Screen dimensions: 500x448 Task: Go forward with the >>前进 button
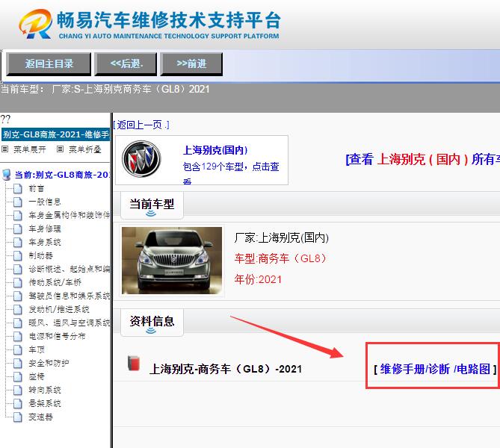click(x=191, y=63)
